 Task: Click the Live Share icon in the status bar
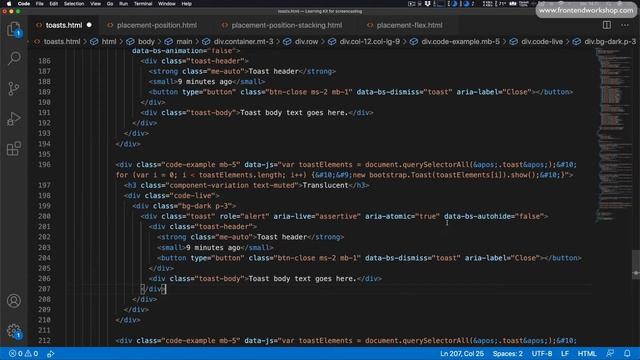point(51,353)
